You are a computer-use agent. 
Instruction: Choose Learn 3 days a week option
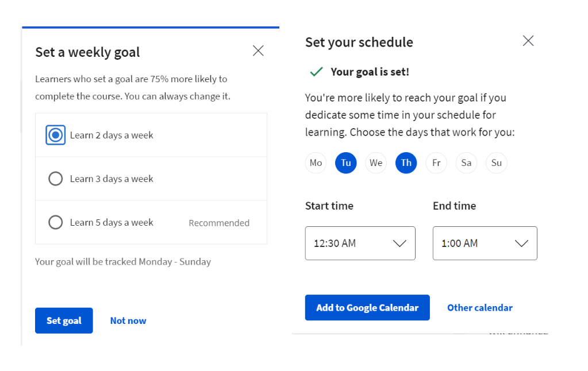click(x=56, y=179)
